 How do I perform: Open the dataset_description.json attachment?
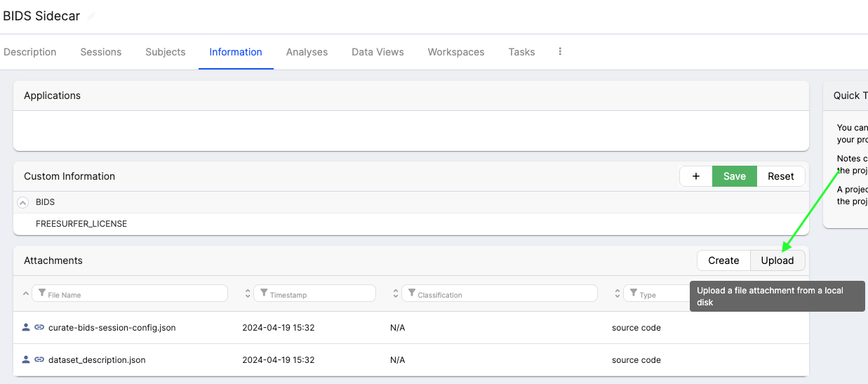(x=97, y=360)
